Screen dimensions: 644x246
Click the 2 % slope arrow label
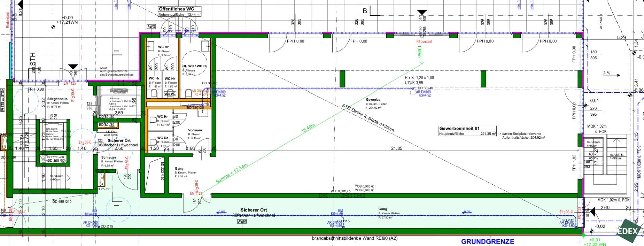click(x=607, y=73)
